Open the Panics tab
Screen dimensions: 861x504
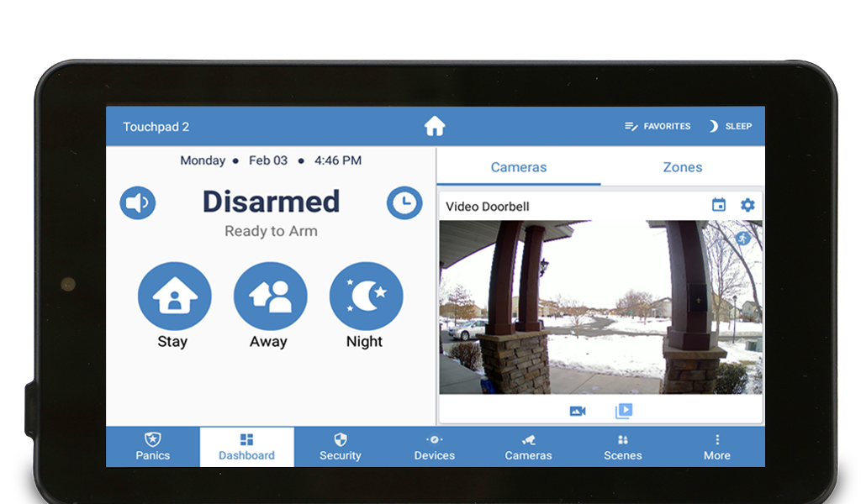153,447
